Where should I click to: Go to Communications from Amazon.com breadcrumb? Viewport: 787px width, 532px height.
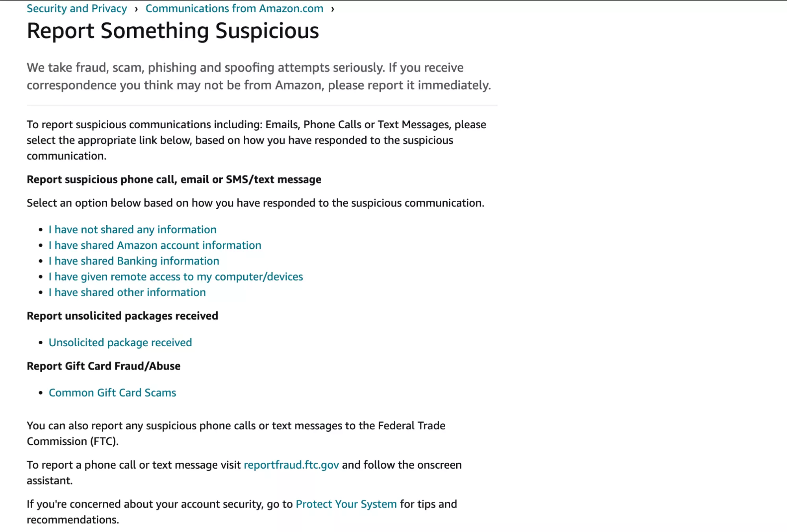tap(234, 9)
